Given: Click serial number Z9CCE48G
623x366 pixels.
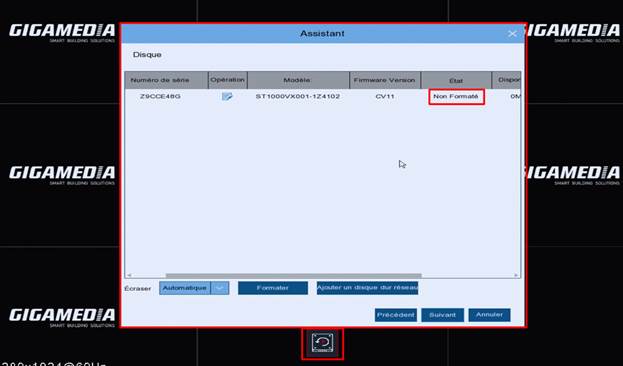Looking at the screenshot, I should pyautogui.click(x=160, y=96).
